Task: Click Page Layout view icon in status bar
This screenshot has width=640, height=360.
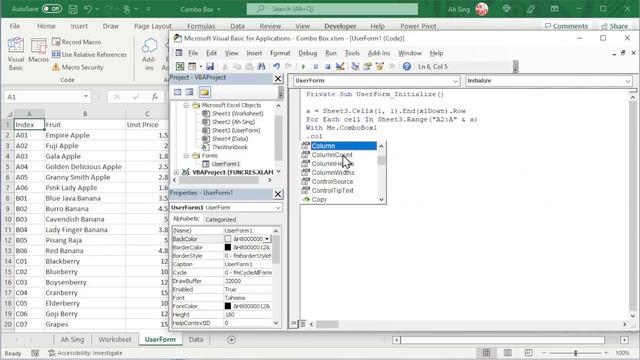Action: click(x=507, y=353)
